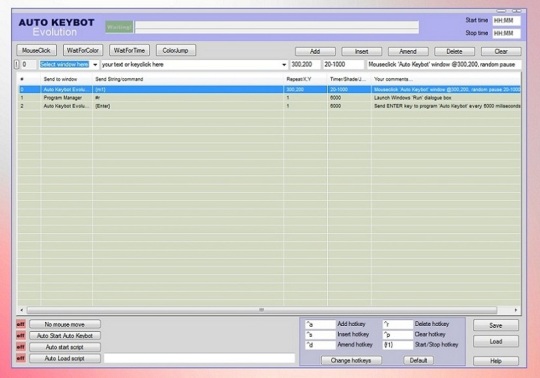Click the 'Change hotkeys' button
The image size is (540, 378).
[351, 360]
